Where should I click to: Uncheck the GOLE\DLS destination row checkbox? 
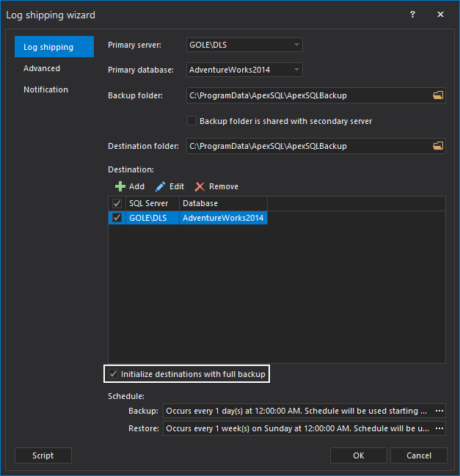pyautogui.click(x=117, y=218)
